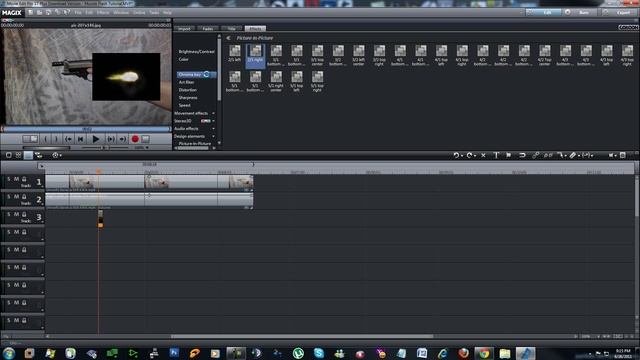Click Redo in the timeline toolbar
The image size is (640, 360).
pos(469,155)
